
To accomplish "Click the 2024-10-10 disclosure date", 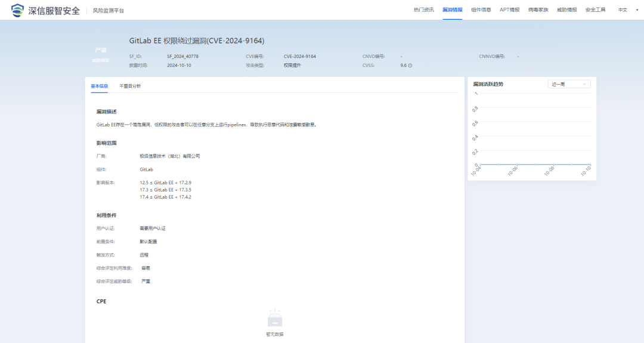I will click(x=179, y=65).
